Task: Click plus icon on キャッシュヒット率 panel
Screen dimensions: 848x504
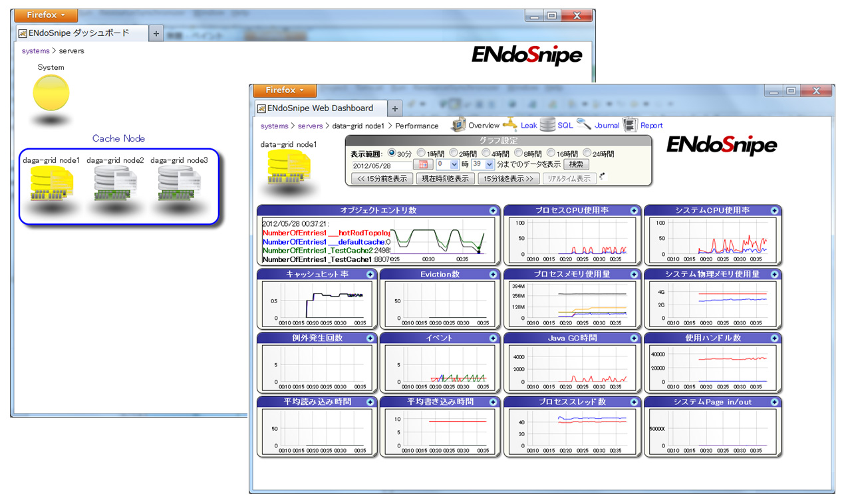Action: pos(370,274)
